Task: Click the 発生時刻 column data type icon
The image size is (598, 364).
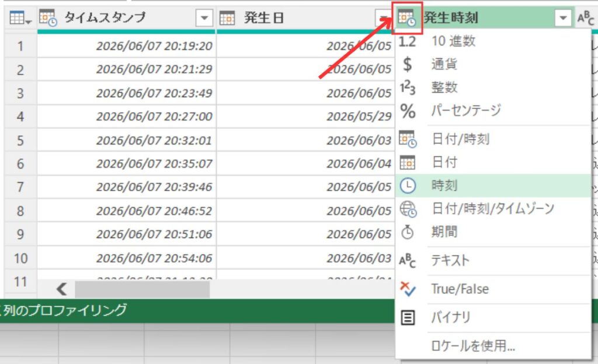Action: click(x=407, y=17)
